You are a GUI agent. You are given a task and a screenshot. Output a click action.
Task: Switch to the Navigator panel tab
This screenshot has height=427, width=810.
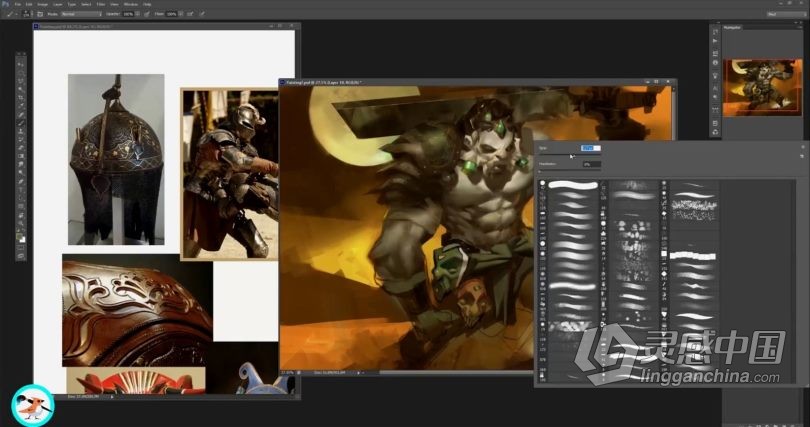733,27
